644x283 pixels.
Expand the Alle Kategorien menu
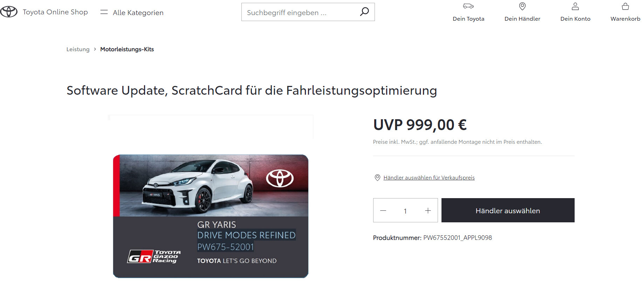[138, 13]
